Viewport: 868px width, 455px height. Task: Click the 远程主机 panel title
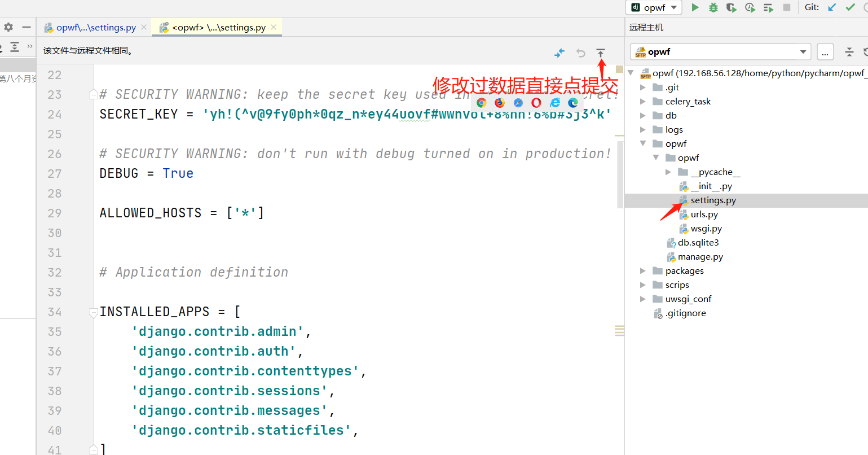tap(646, 27)
